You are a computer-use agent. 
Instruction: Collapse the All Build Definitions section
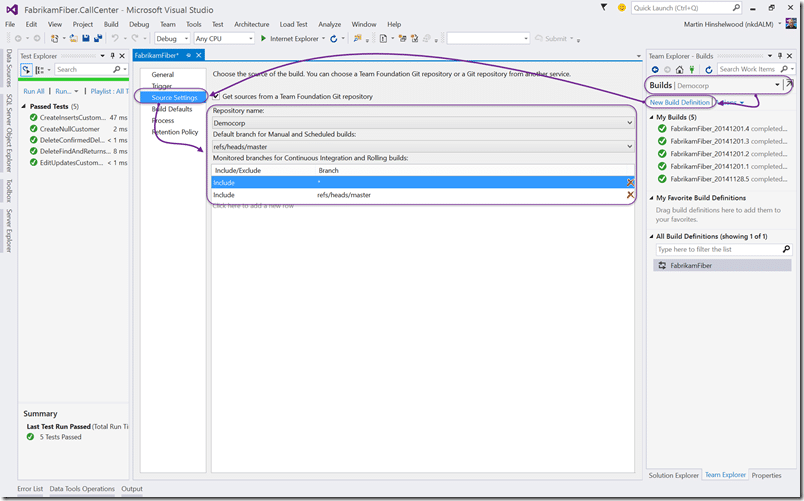tap(652, 236)
